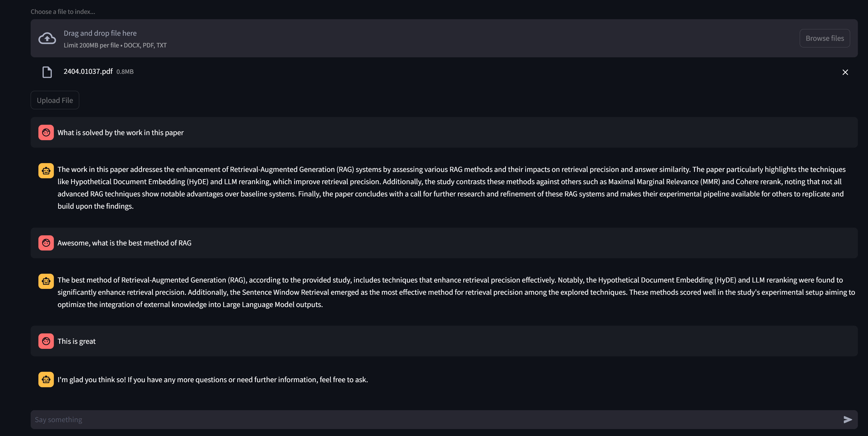Click the 2404.01037.pdf document icon
Viewport: 868px width, 436px height.
tap(47, 72)
